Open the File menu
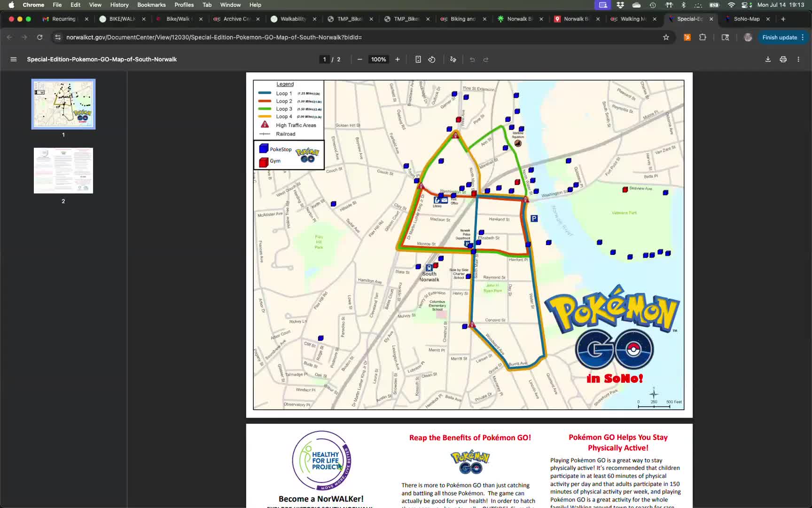 point(57,5)
